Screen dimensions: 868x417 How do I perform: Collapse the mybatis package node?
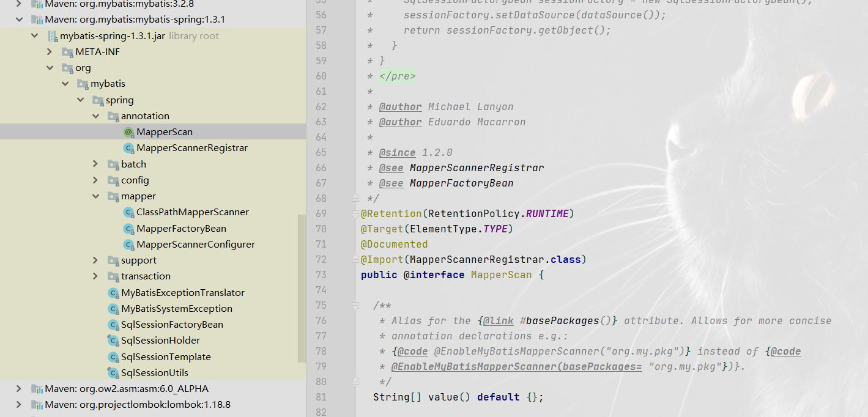65,84
